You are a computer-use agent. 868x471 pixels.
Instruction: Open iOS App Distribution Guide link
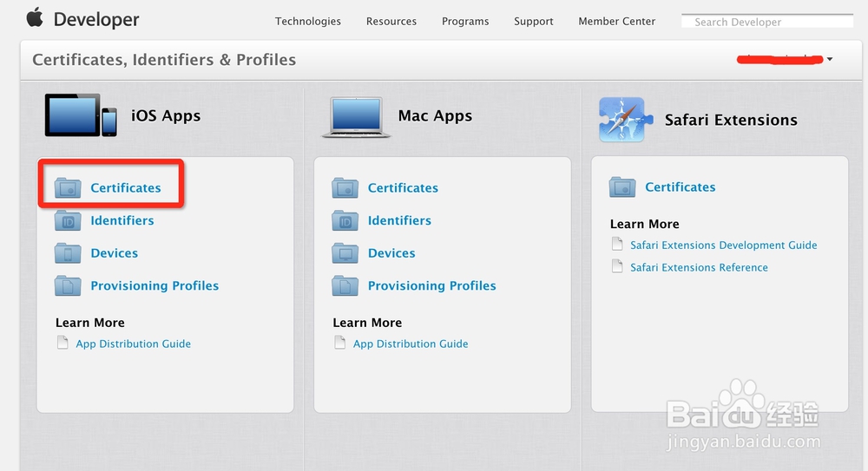coord(133,343)
